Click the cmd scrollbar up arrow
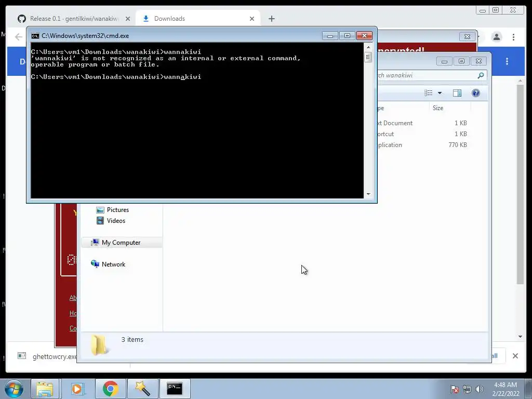Image resolution: width=532 pixels, height=399 pixels. pos(368,47)
